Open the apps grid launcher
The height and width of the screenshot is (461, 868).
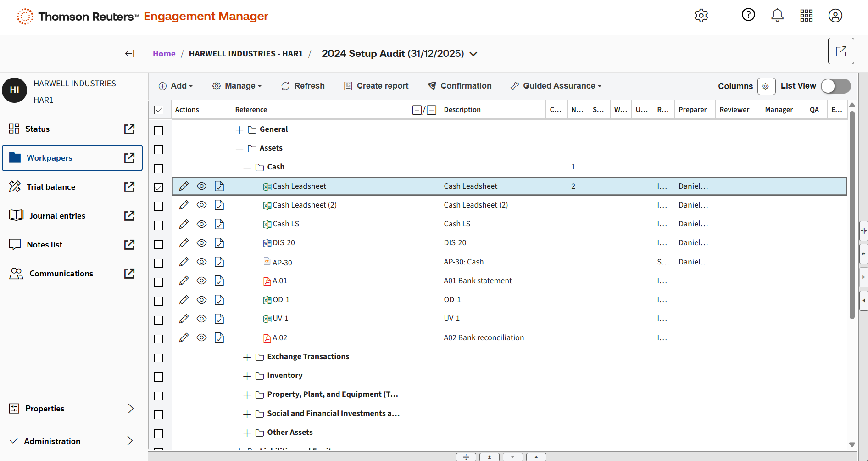click(x=806, y=16)
